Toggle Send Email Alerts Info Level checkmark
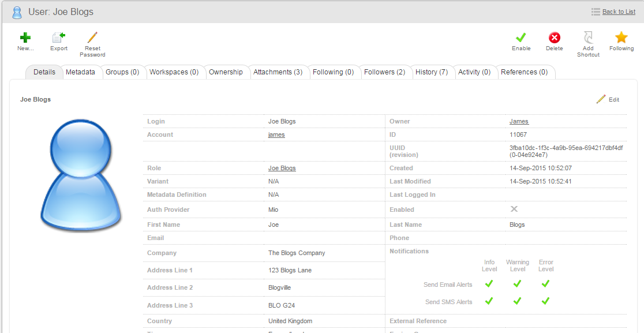Image resolution: width=644 pixels, height=333 pixels. pos(489,284)
